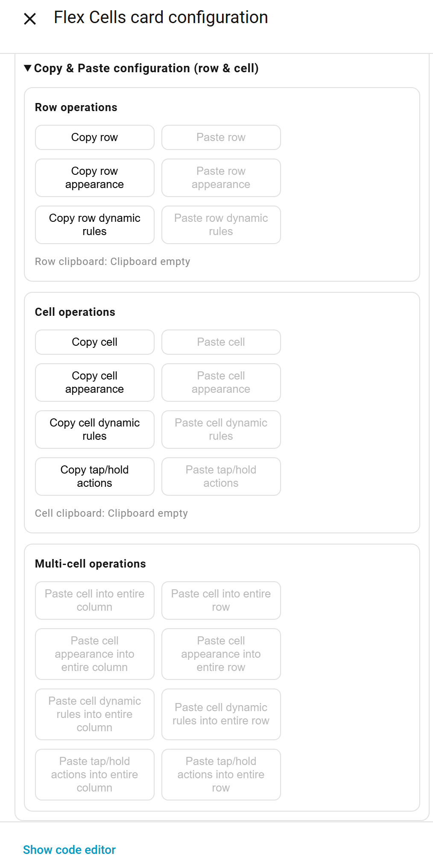433x868 pixels.
Task: Paste row dynamic rules
Action: click(x=221, y=225)
